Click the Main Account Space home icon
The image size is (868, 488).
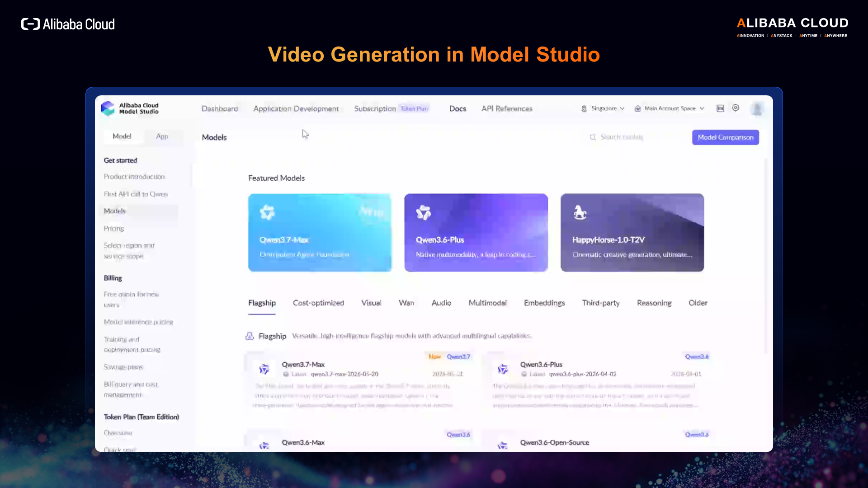[x=637, y=108]
